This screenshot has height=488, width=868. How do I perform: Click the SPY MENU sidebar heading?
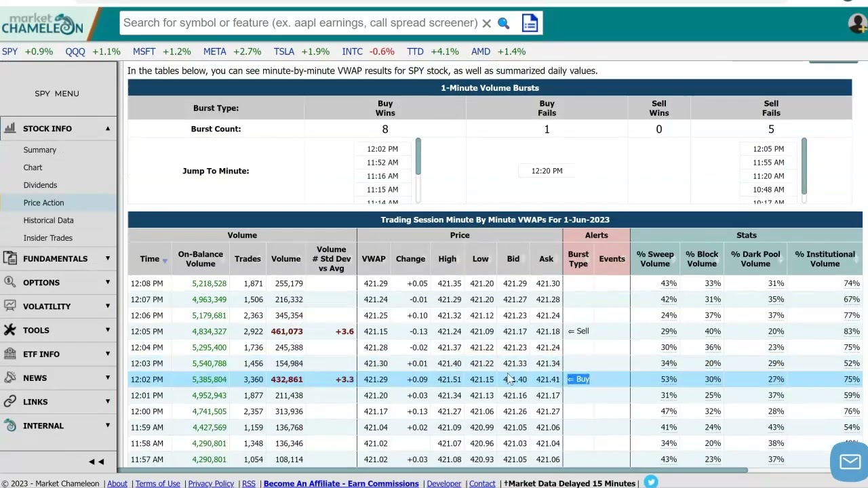click(x=57, y=94)
